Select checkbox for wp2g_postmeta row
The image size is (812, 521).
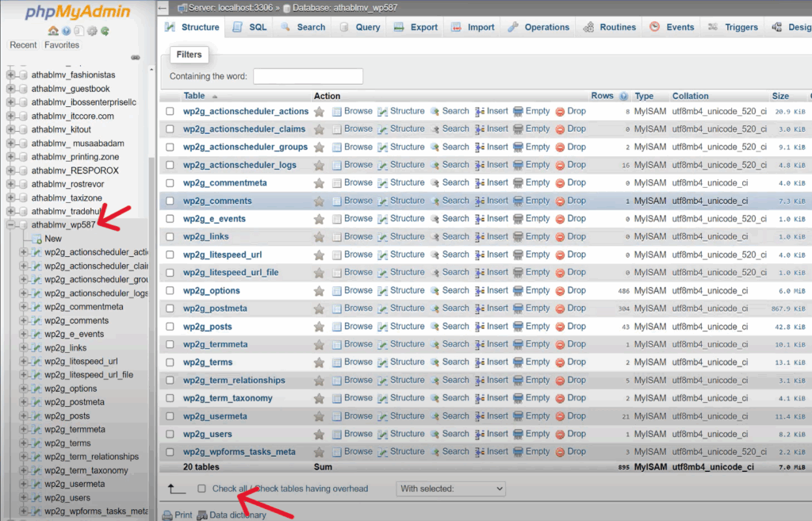pos(170,308)
